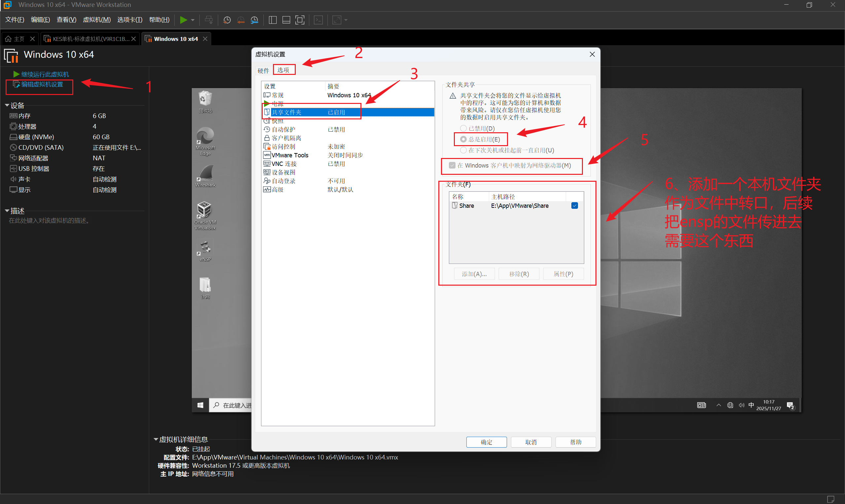This screenshot has height=504, width=845.
Task: Click the 确定 button
Action: [486, 442]
